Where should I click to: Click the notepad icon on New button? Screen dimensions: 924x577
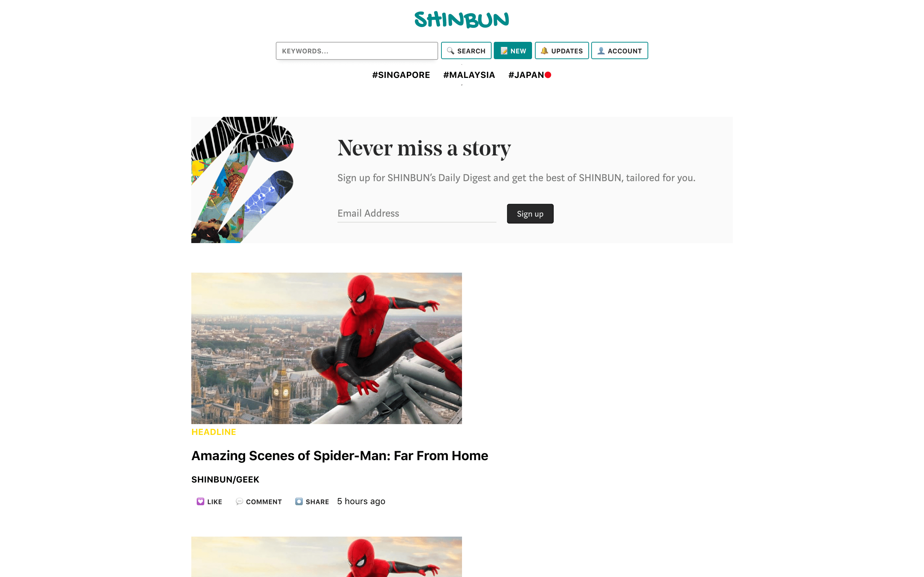point(504,51)
